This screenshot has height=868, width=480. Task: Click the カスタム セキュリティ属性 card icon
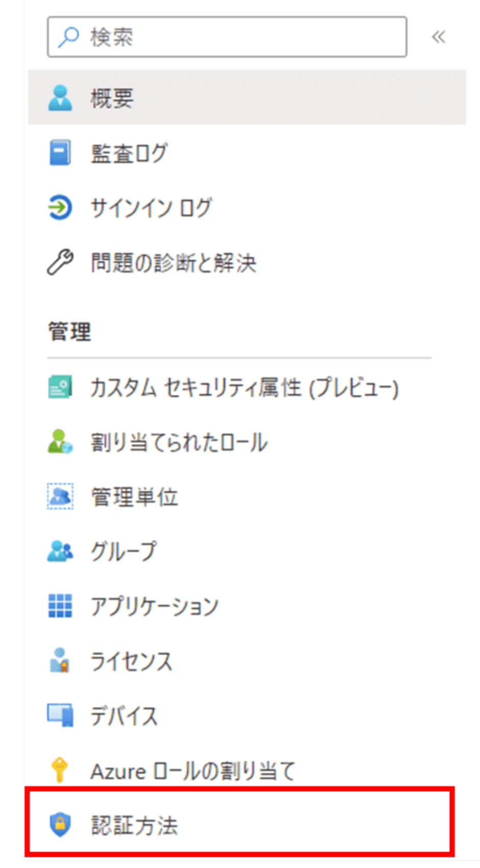60,387
